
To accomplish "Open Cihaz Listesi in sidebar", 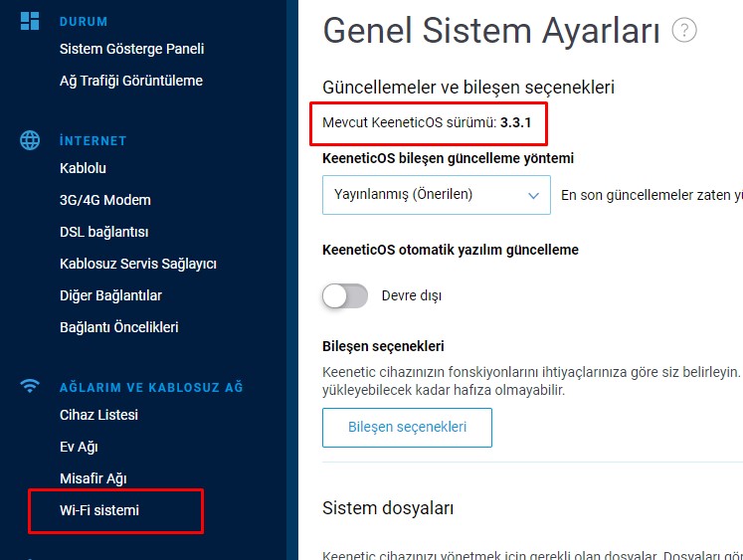I will 98,415.
